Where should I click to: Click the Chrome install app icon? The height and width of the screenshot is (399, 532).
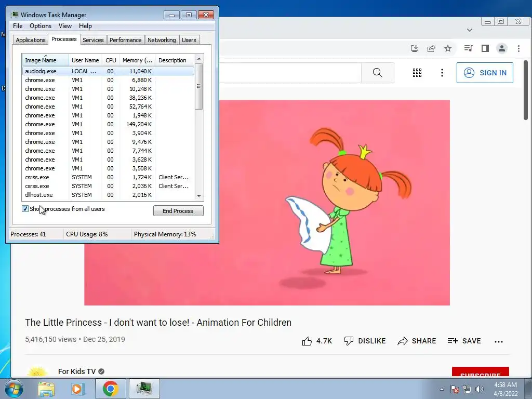pos(414,48)
